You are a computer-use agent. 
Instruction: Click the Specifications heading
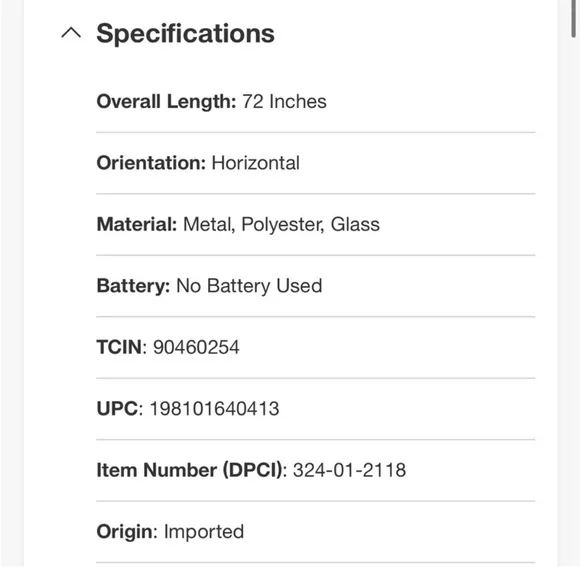tap(185, 34)
